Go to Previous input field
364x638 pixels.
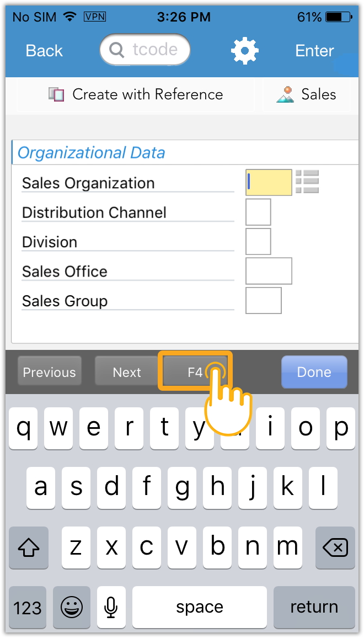tap(49, 372)
